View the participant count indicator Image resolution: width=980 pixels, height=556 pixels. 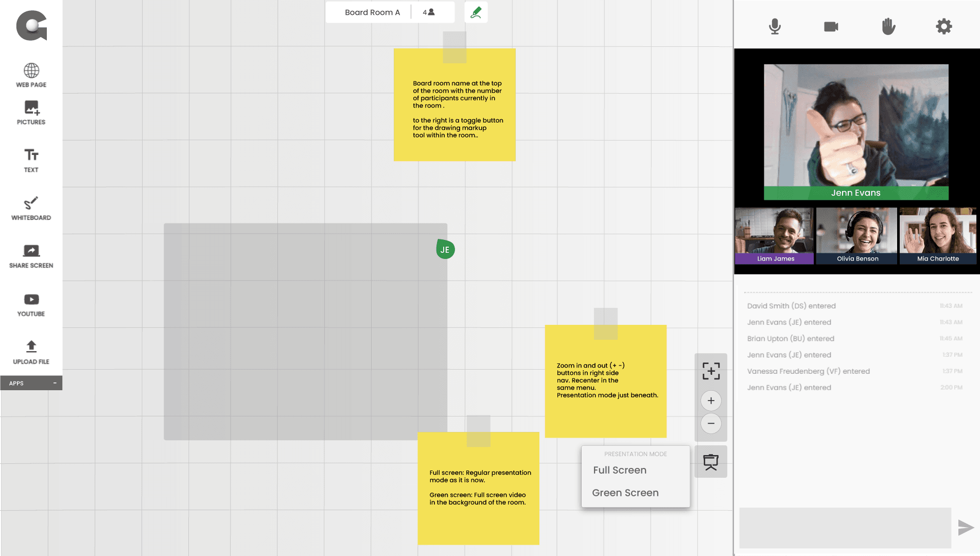pos(429,12)
